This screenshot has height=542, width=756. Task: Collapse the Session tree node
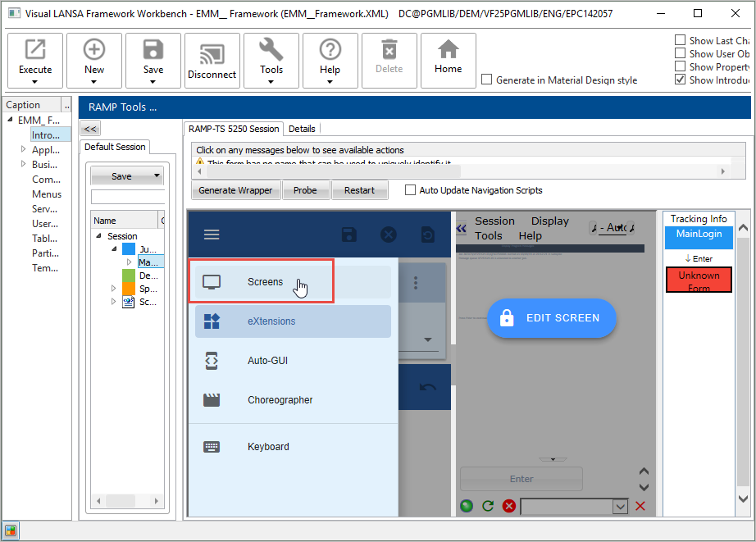tap(99, 236)
